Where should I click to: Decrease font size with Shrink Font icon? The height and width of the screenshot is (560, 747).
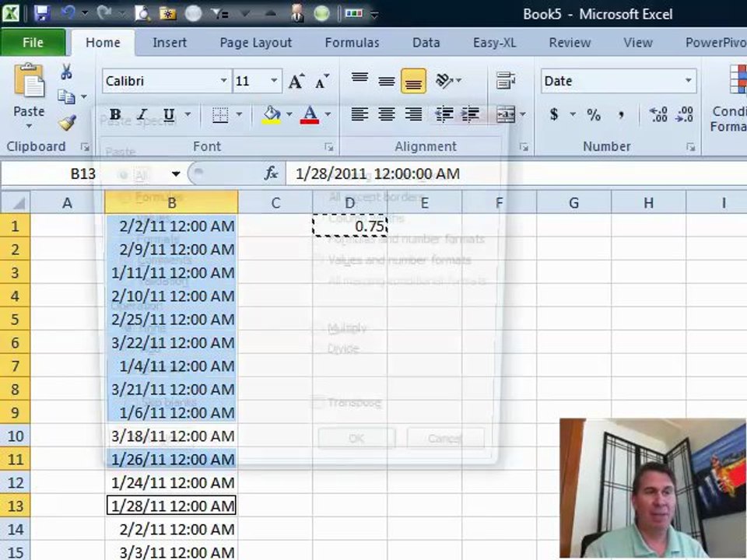pyautogui.click(x=322, y=81)
